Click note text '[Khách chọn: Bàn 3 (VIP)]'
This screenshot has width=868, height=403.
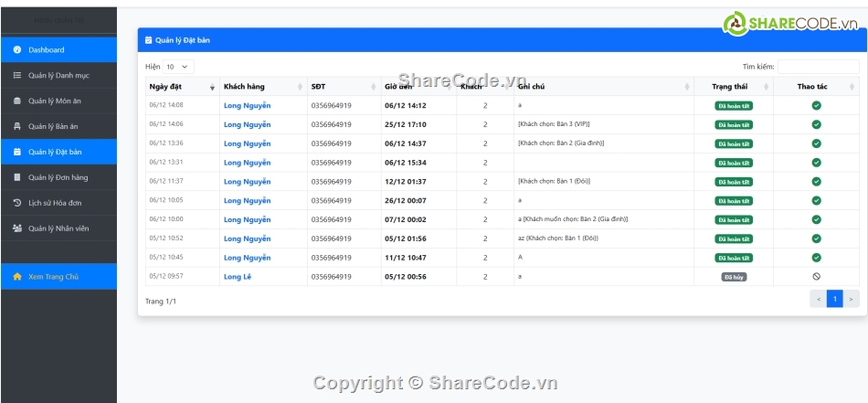[x=554, y=124]
